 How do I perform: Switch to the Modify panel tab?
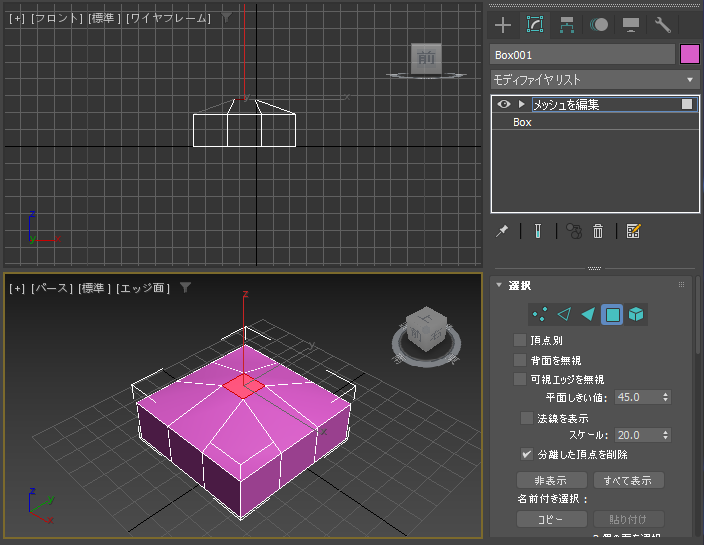535,25
